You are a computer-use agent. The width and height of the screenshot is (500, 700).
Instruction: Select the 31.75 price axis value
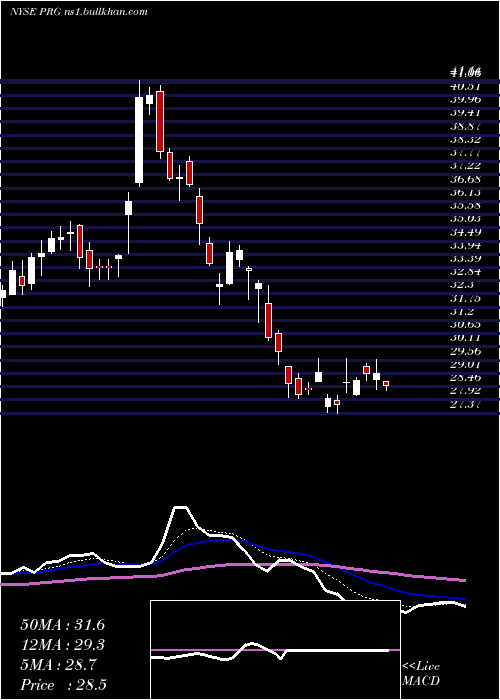(x=464, y=298)
